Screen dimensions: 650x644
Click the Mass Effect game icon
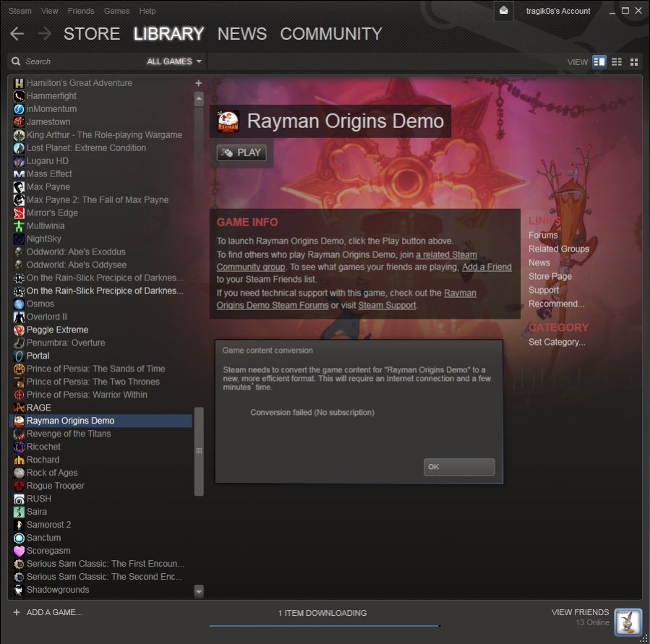coord(19,174)
